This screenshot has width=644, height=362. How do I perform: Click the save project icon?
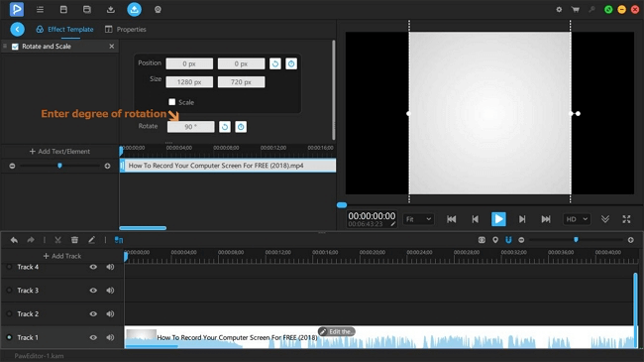(63, 10)
